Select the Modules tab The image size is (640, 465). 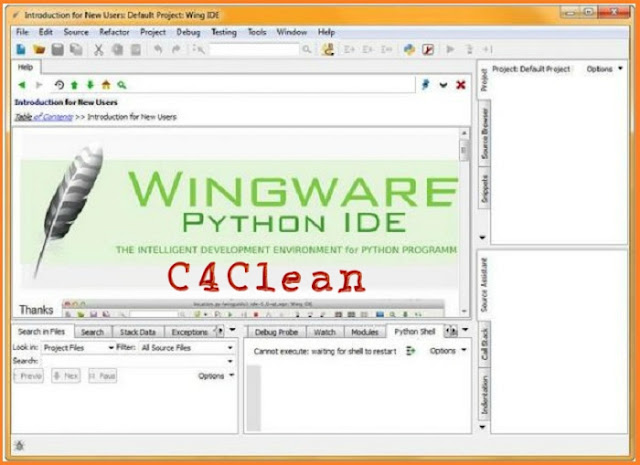pyautogui.click(x=365, y=332)
